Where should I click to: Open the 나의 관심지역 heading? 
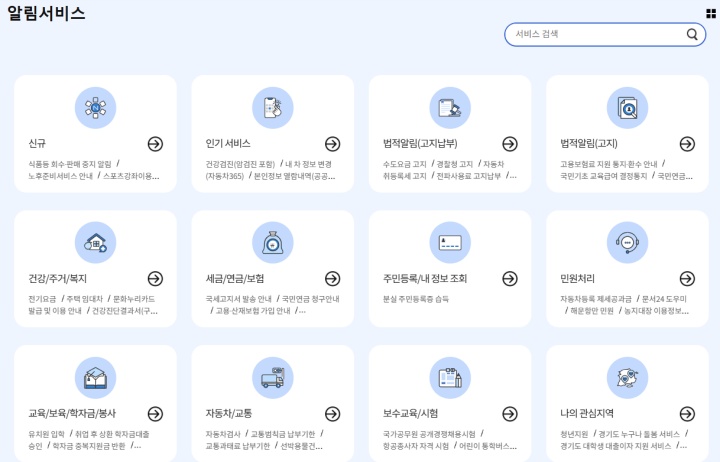(587, 413)
